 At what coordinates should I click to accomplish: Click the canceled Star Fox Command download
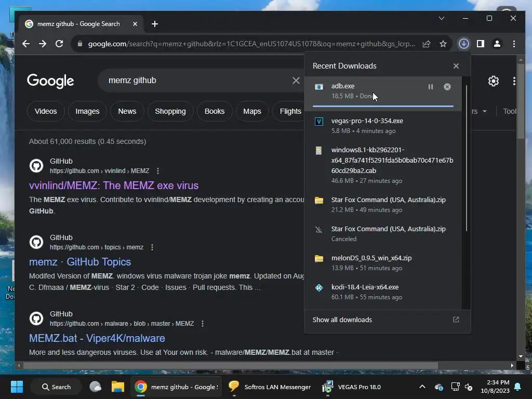[383, 234]
